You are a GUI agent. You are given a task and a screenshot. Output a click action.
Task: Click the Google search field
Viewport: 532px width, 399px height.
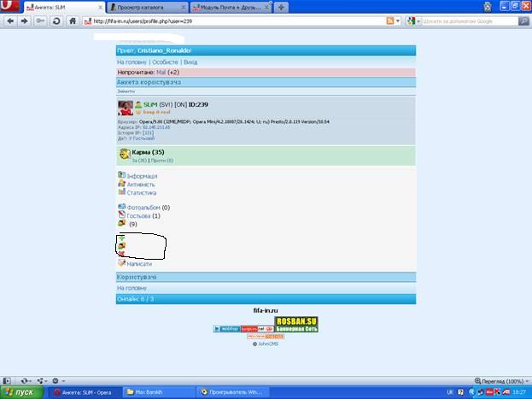coord(469,21)
